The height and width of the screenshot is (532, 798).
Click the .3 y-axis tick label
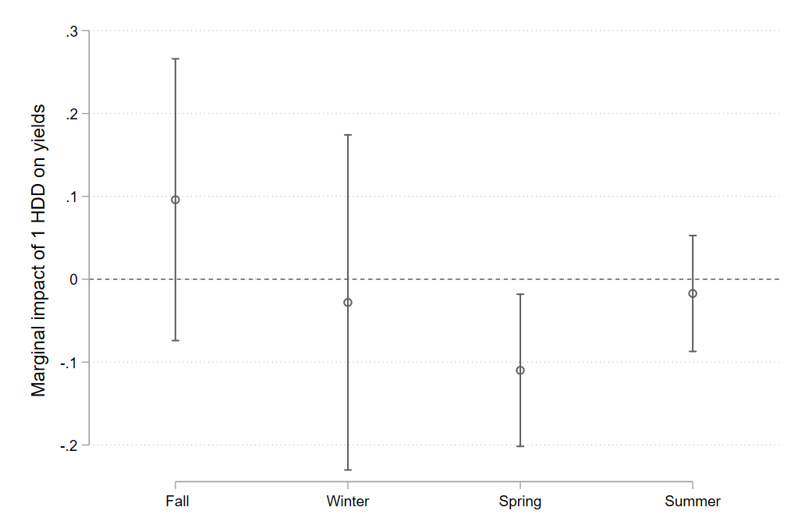pos(73,31)
